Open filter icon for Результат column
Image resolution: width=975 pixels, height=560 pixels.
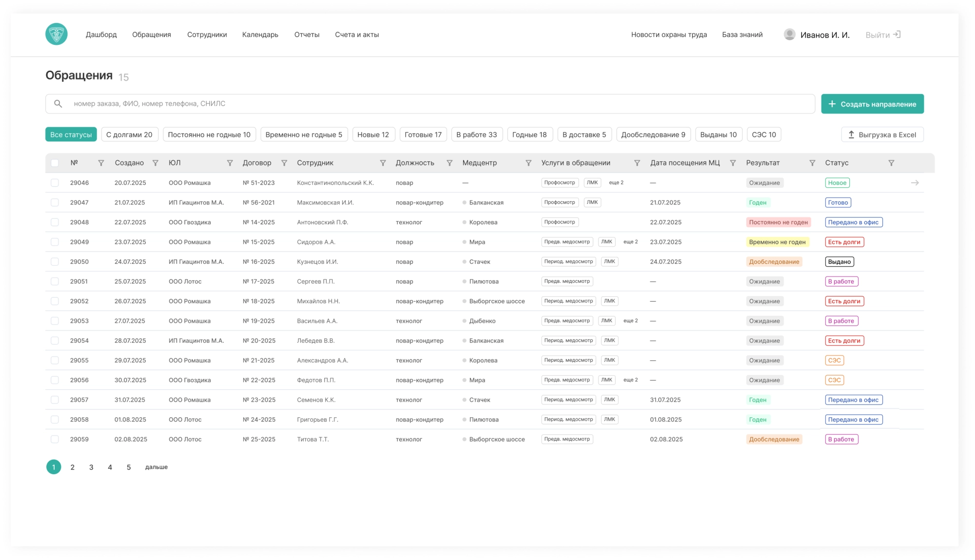[x=812, y=163]
